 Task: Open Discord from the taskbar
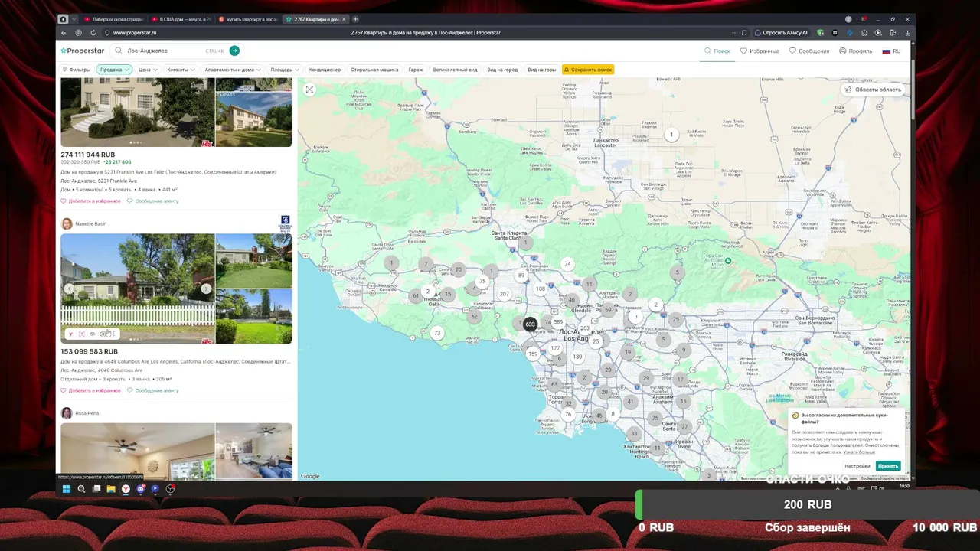pyautogui.click(x=141, y=489)
